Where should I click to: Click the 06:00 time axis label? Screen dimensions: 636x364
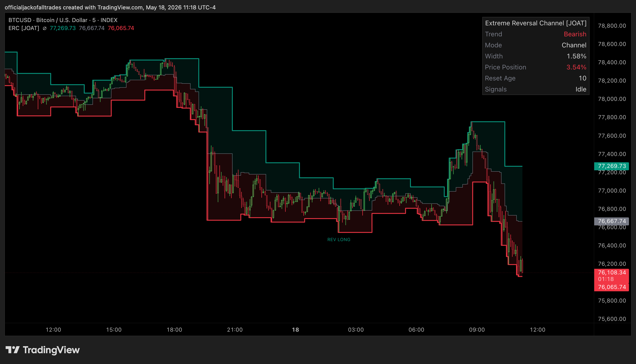tap(416, 330)
